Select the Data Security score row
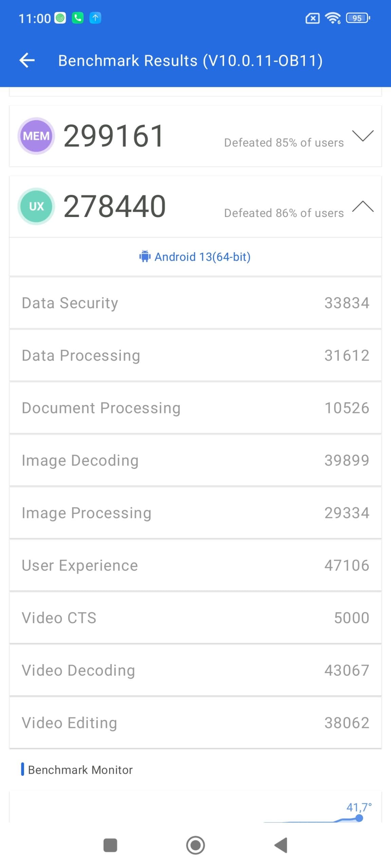Screen dimensions: 391x868 (x=195, y=303)
